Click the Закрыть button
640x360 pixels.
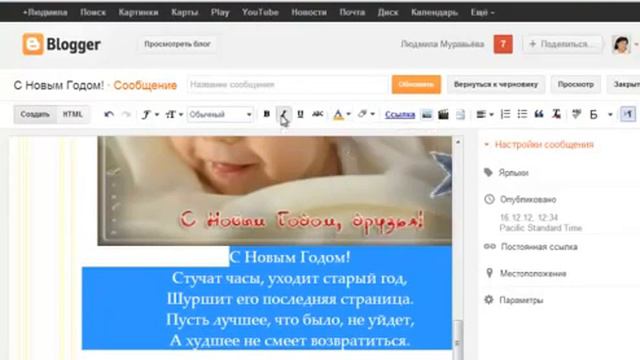pyautogui.click(x=624, y=84)
